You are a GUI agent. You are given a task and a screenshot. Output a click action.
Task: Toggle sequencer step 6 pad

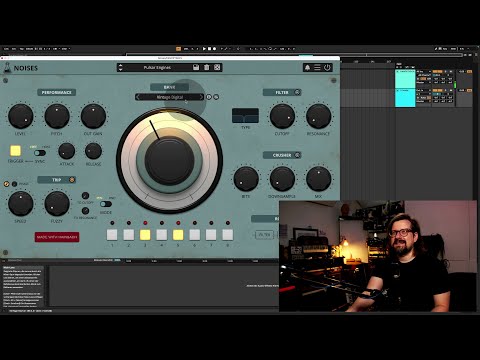(195, 235)
